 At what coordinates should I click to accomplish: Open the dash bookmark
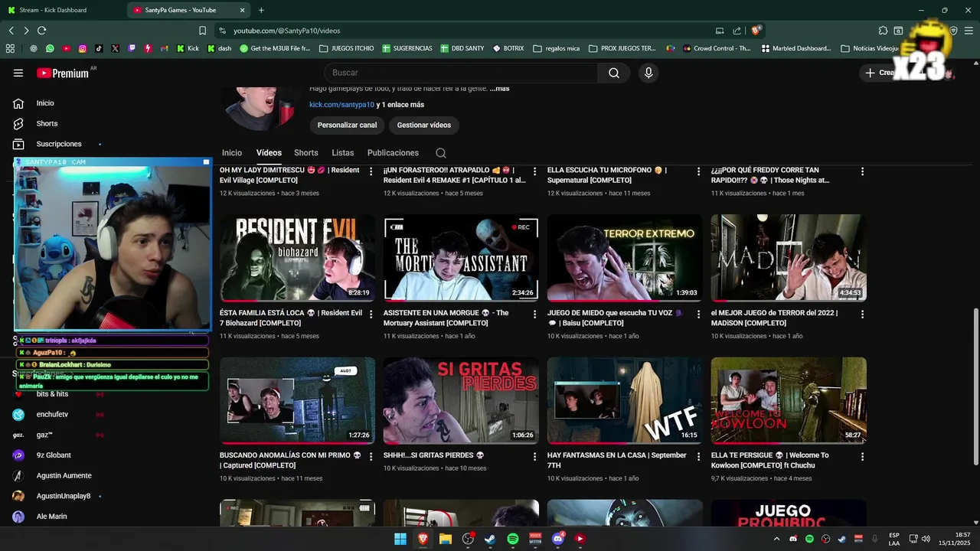click(x=220, y=48)
